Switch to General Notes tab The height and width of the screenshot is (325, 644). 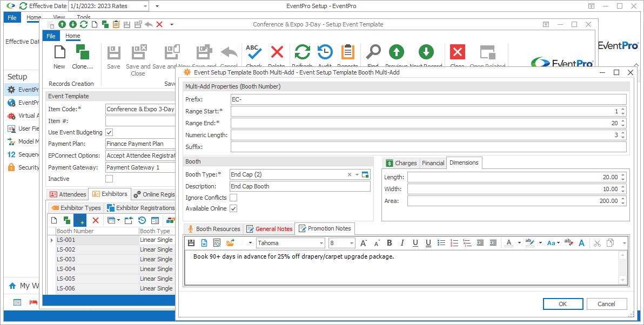tap(270, 228)
